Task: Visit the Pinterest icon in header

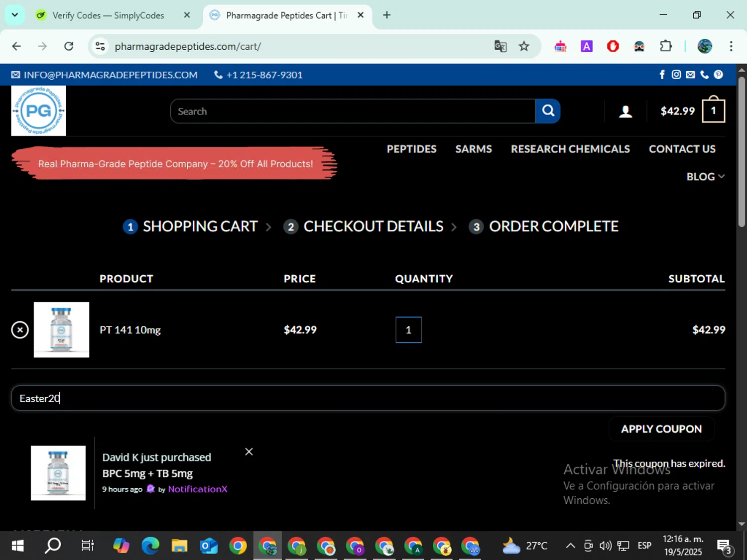Action: click(x=718, y=75)
